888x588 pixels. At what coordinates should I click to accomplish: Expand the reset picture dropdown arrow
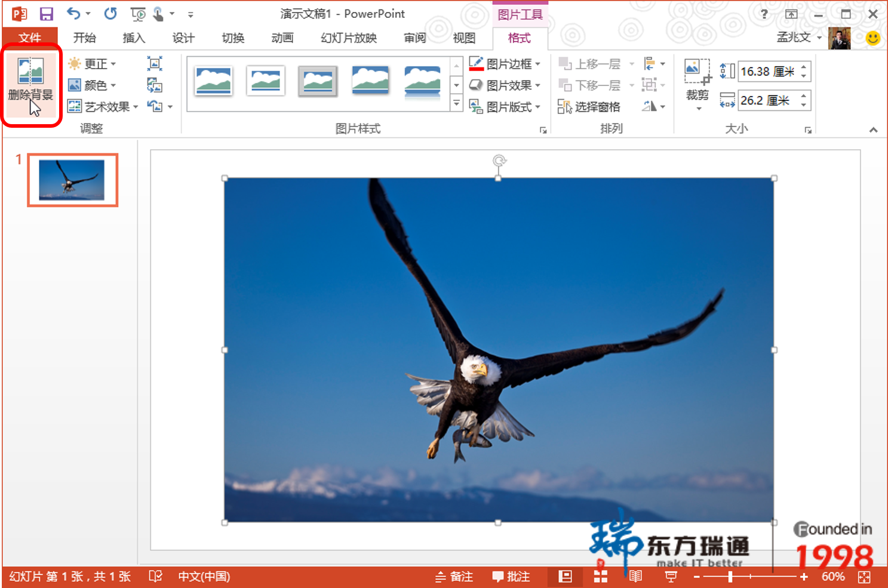(170, 107)
